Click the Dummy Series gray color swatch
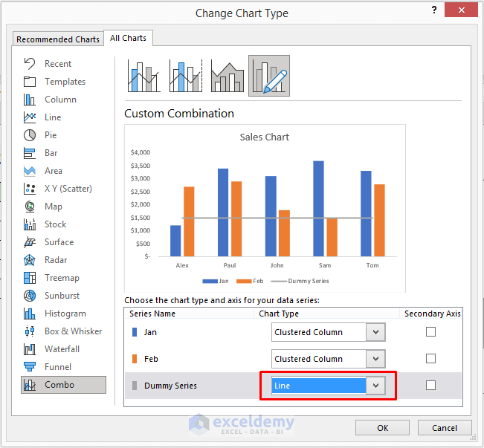This screenshot has width=484, height=448. pos(135,386)
